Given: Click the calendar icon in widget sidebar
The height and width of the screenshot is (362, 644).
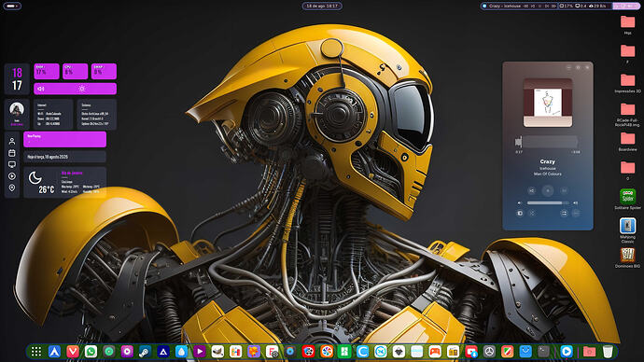Looking at the screenshot, I should click(x=12, y=153).
